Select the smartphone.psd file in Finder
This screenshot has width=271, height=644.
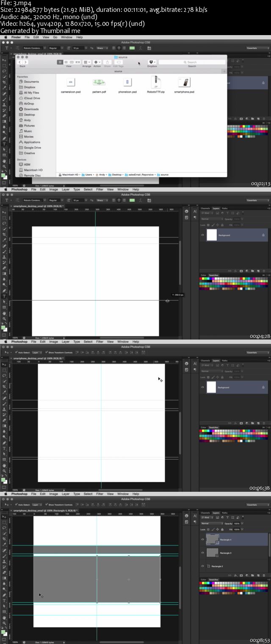pos(184,84)
